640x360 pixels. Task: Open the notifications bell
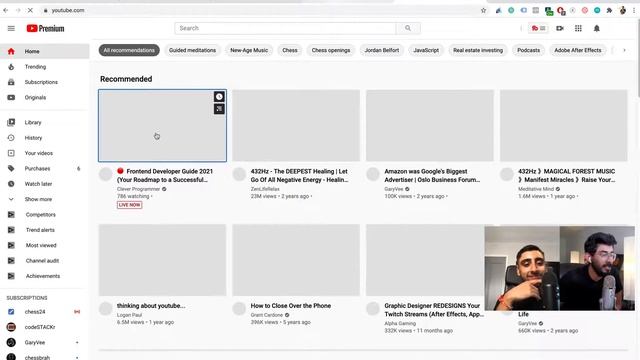pos(596,28)
